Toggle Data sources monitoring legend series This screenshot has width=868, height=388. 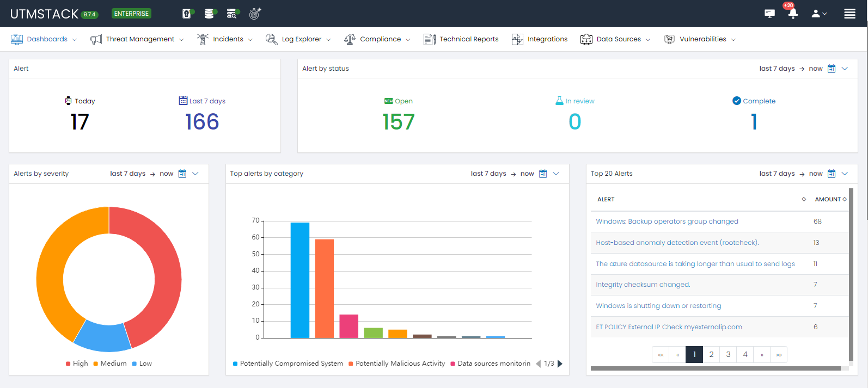pyautogui.click(x=491, y=364)
